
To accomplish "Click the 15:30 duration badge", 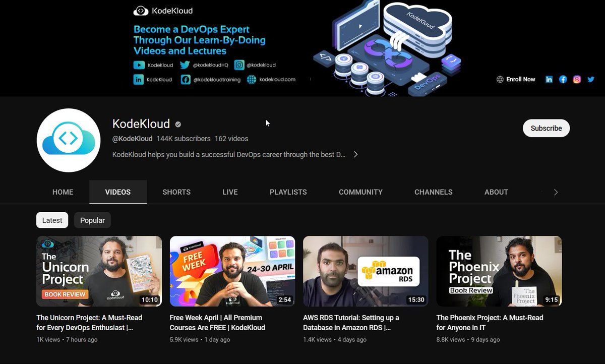I will pyautogui.click(x=416, y=299).
